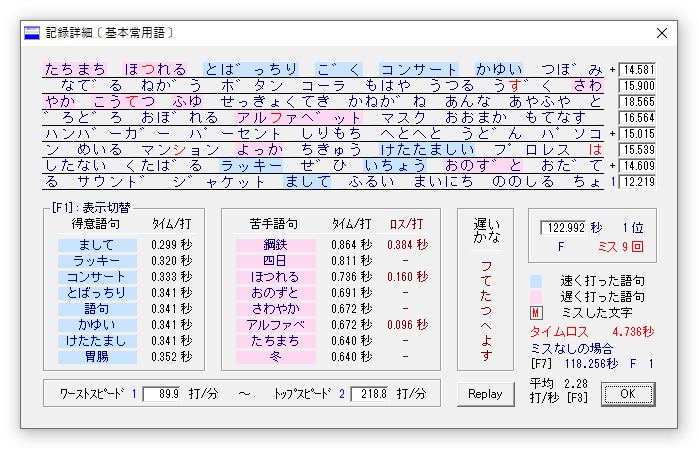Select 胃腸 in the 得意語句 list
698x449 pixels.
point(97,357)
